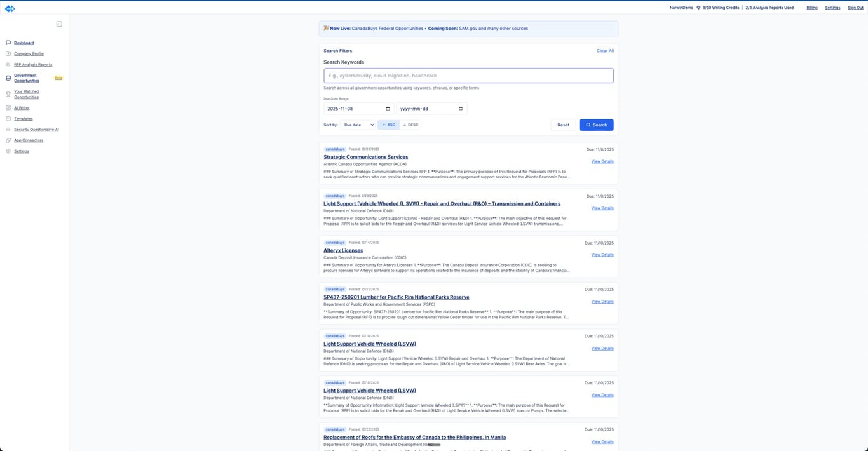Click the sidebar Settings gear icon

(x=8, y=151)
